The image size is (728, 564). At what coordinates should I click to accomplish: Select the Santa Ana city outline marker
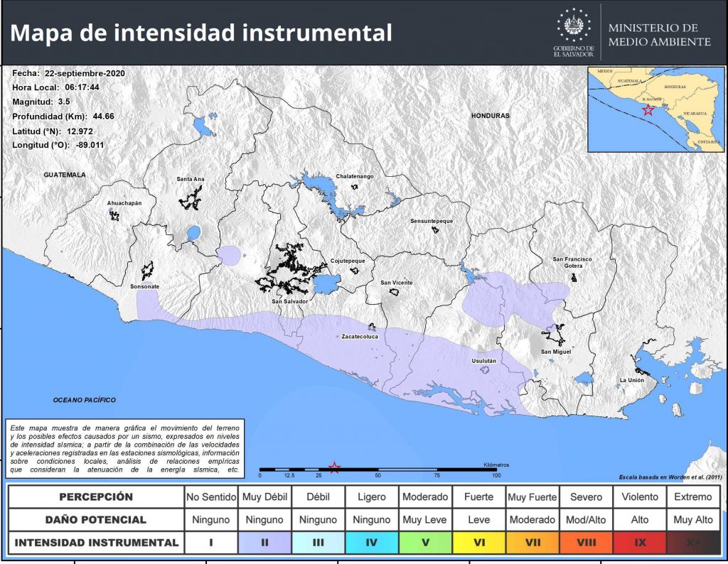[x=191, y=198]
